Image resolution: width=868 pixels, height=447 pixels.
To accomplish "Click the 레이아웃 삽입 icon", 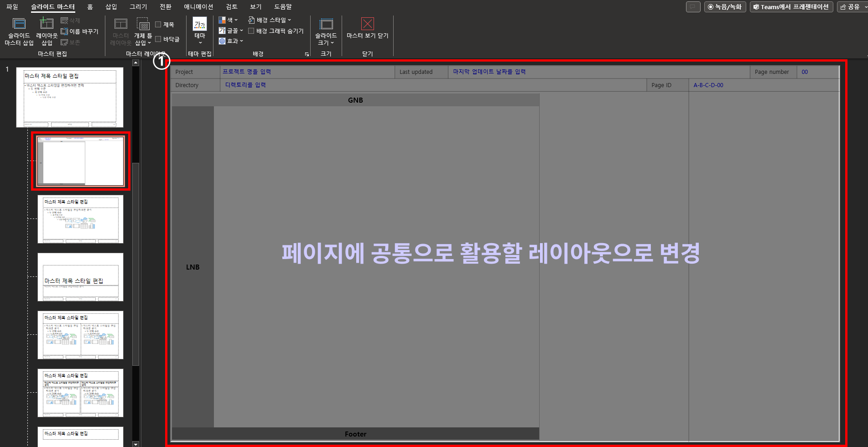I will pos(47,24).
